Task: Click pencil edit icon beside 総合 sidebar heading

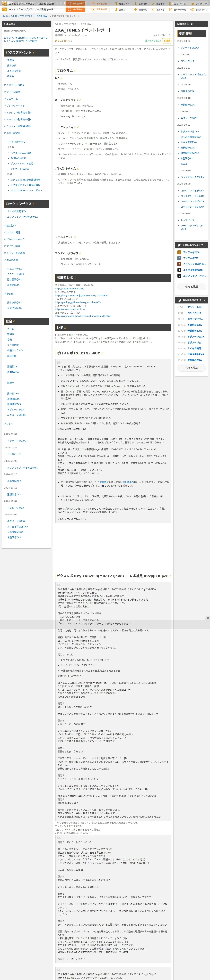Action: pyautogui.click(x=14, y=321)
